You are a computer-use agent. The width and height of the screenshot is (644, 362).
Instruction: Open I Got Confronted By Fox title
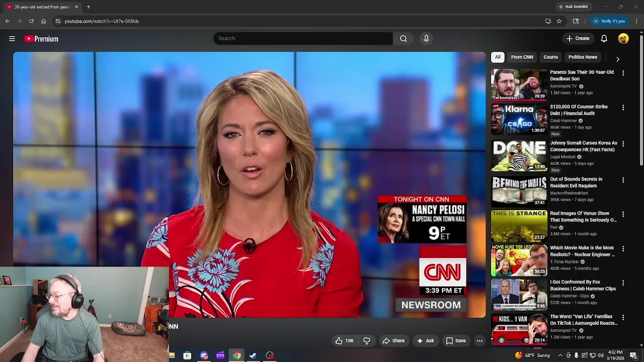[583, 286]
